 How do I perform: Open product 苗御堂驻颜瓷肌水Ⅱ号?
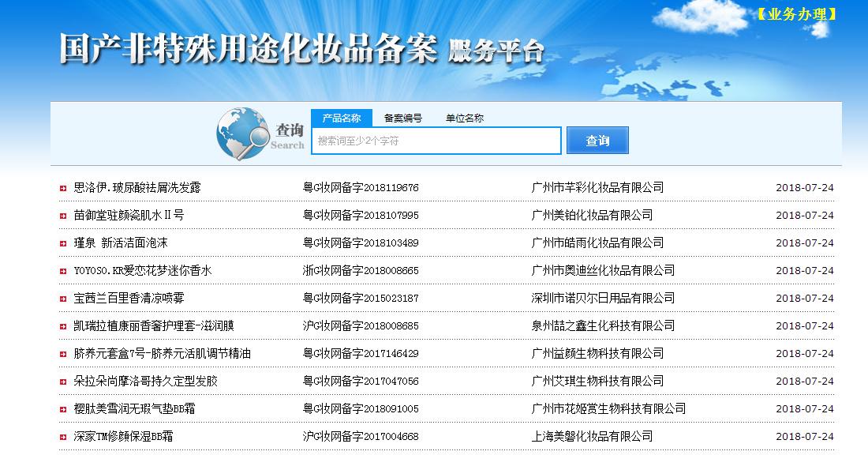click(129, 215)
